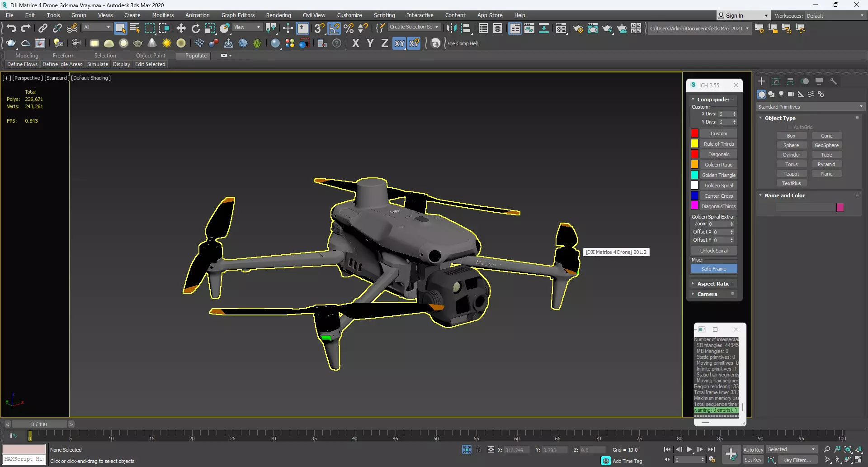This screenshot has width=868, height=467.
Task: Click the Mirror tool icon
Action: click(451, 28)
